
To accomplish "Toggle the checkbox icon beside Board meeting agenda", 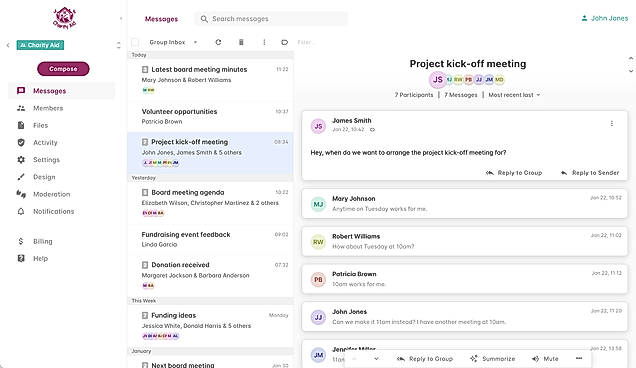I will [x=145, y=192].
